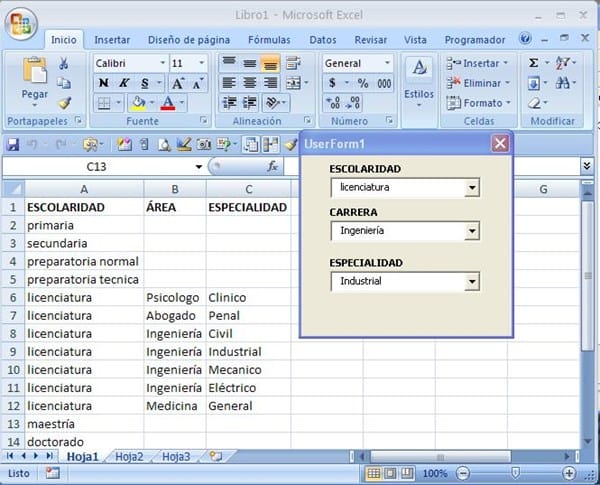Screen dimensions: 600x485
Task: Increase decimal places
Action: coord(333,103)
